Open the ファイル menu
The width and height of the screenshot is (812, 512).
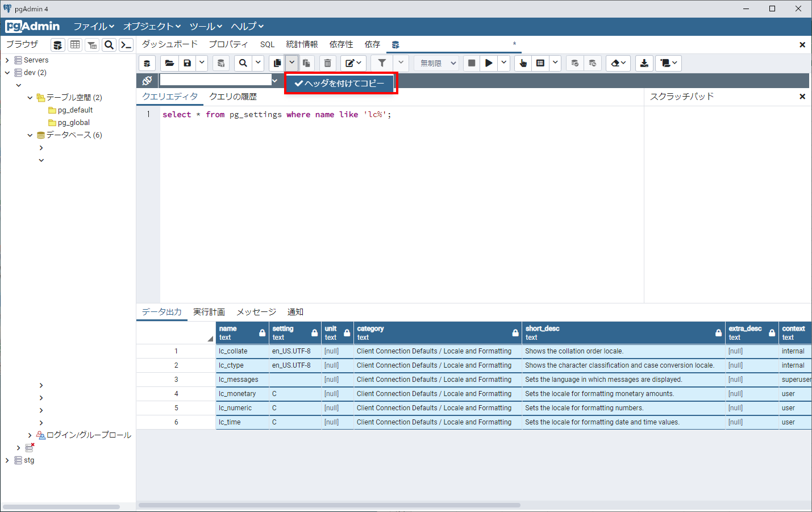[94, 27]
